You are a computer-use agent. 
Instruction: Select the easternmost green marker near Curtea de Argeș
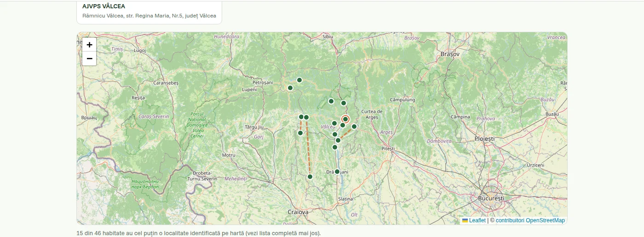[x=354, y=127]
